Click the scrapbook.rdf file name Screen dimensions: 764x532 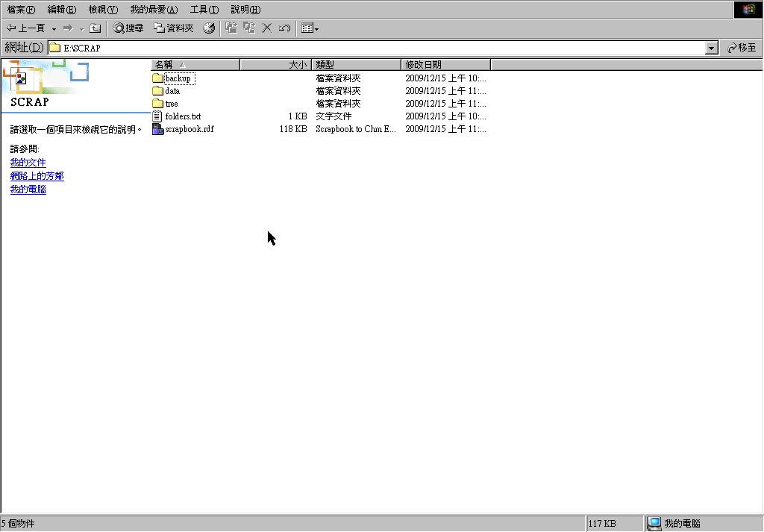[190, 128]
